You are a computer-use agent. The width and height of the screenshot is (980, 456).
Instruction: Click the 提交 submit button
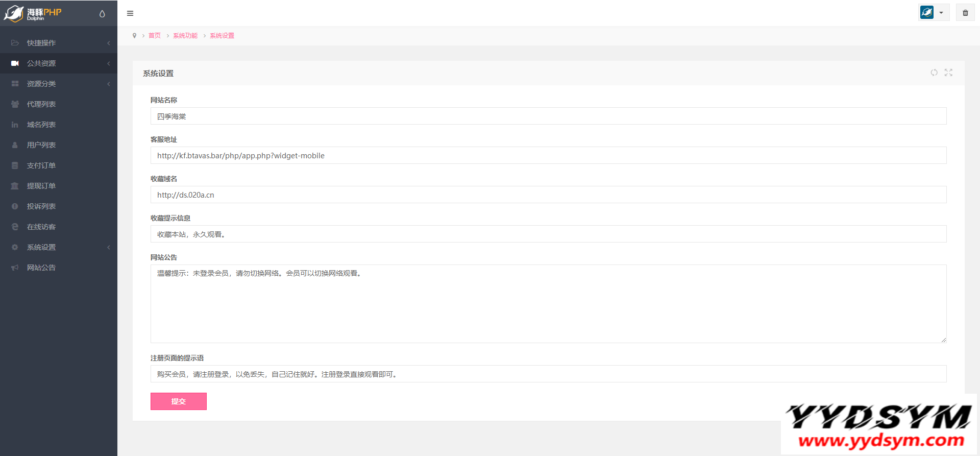click(x=178, y=401)
